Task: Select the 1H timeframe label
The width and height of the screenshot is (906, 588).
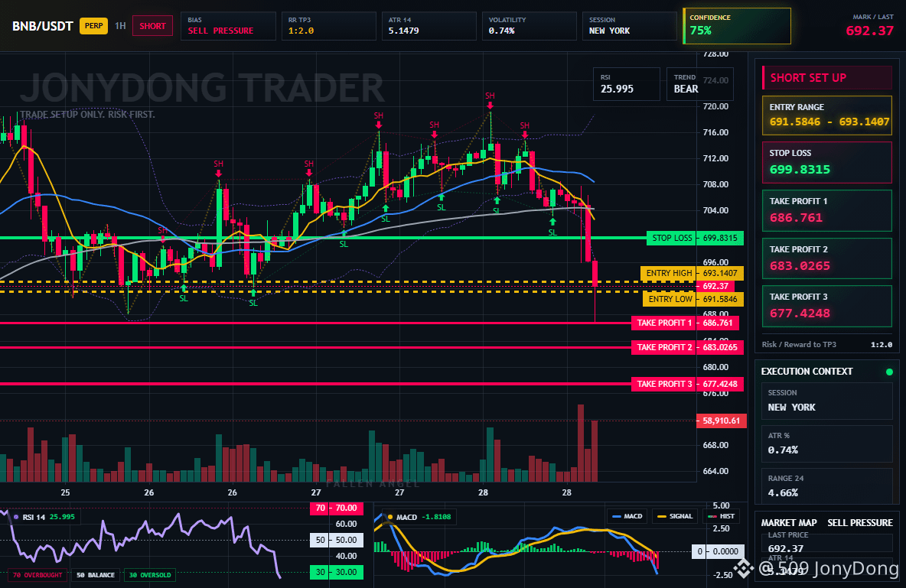Action: [120, 26]
